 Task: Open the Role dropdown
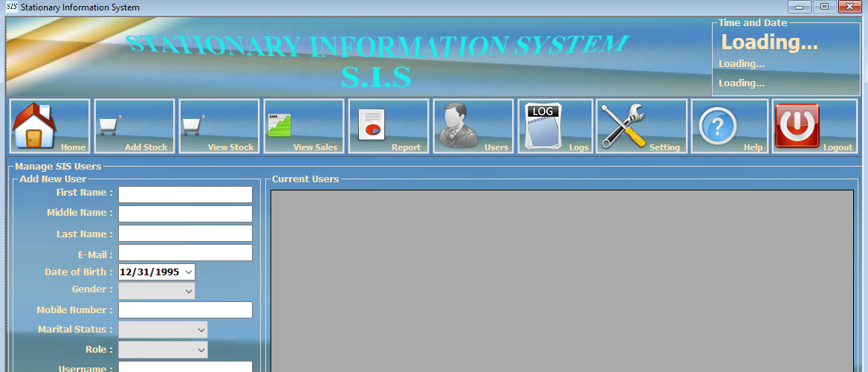click(201, 350)
